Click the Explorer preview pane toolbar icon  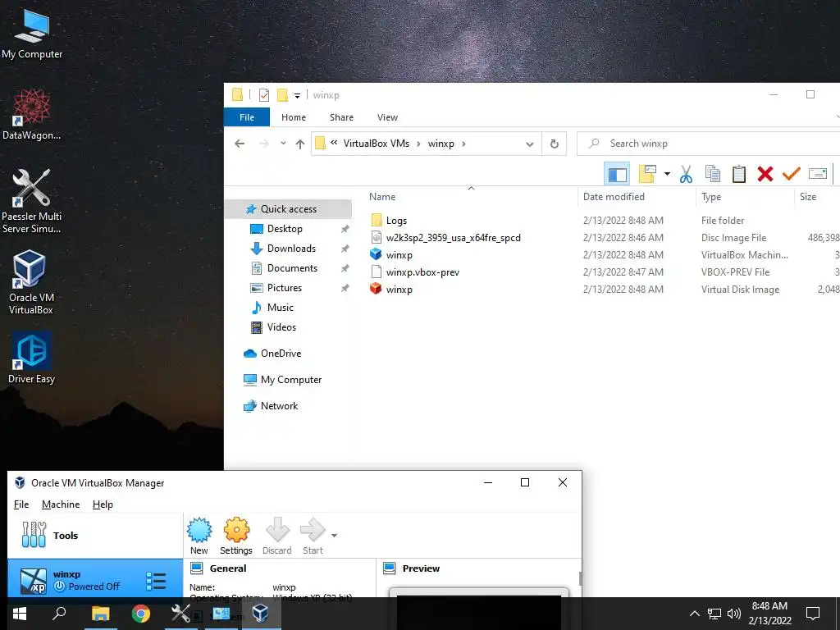tap(617, 174)
